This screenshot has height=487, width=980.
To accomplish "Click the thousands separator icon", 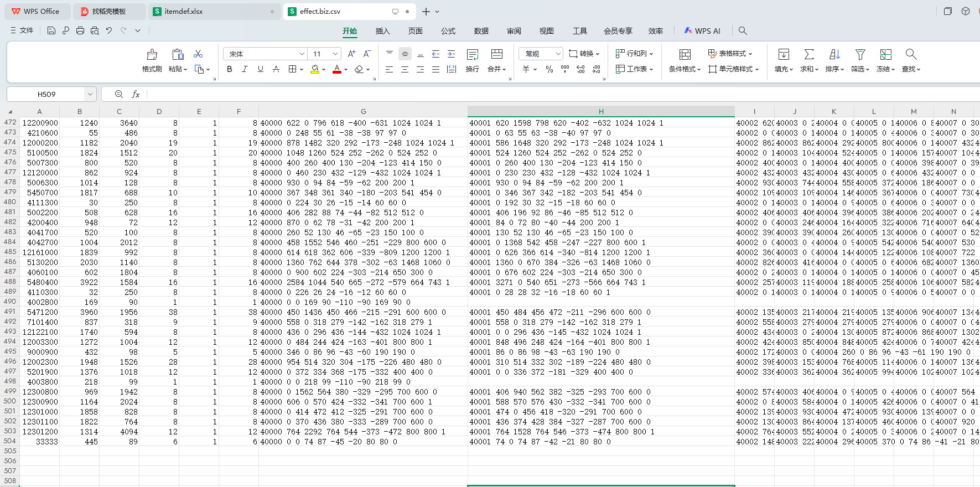I will (x=564, y=69).
